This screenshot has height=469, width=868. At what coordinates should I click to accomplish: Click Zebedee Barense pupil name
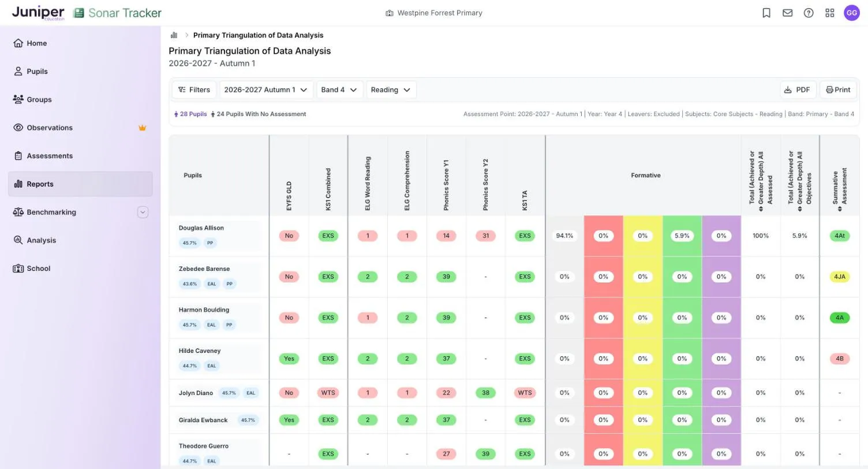(x=204, y=269)
